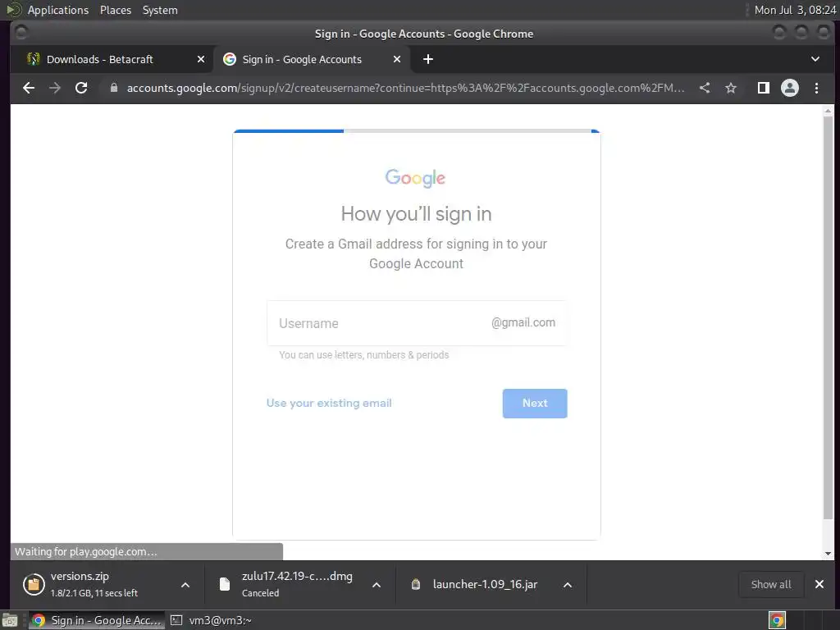840x630 pixels.
Task: Click the forward navigation arrow
Action: pyautogui.click(x=55, y=88)
